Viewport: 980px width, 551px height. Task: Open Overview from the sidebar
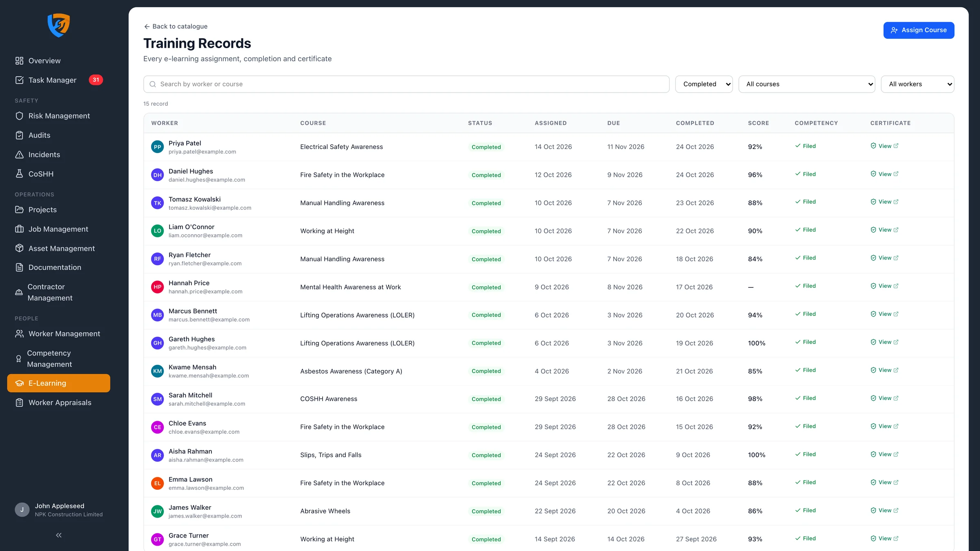[59, 61]
